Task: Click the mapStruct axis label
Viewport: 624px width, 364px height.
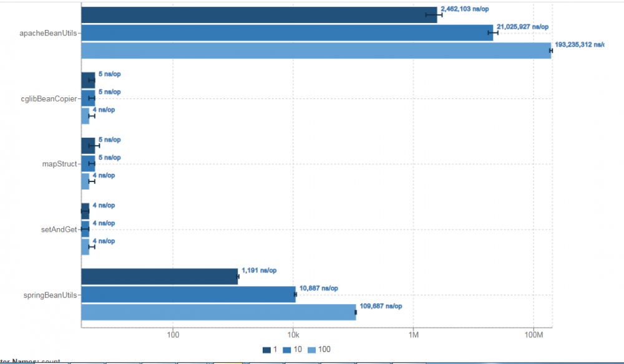Action: click(60, 164)
